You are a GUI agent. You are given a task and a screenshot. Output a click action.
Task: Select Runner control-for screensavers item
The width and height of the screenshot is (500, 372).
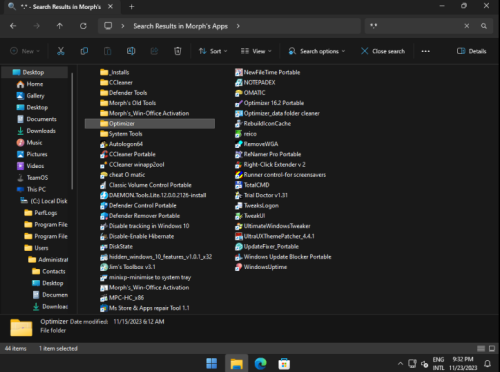(x=280, y=175)
